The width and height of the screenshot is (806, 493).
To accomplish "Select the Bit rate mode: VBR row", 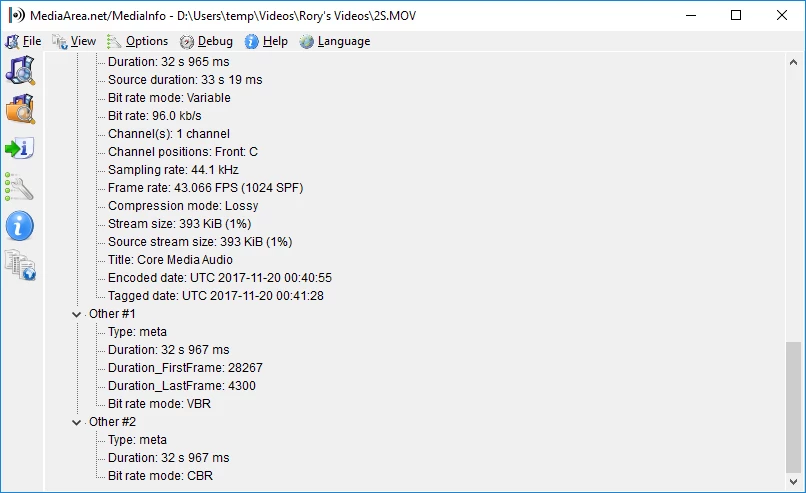I will pos(159,404).
